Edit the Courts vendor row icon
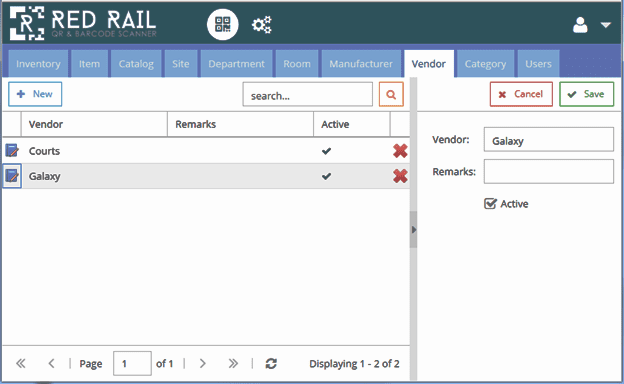The height and width of the screenshot is (384, 624). tap(12, 151)
